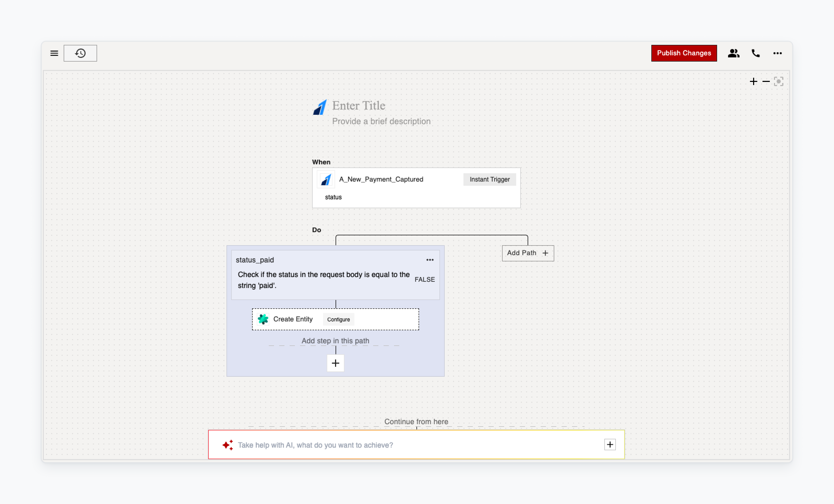Click the phone call icon
Screen dimensions: 834x504
(755, 53)
